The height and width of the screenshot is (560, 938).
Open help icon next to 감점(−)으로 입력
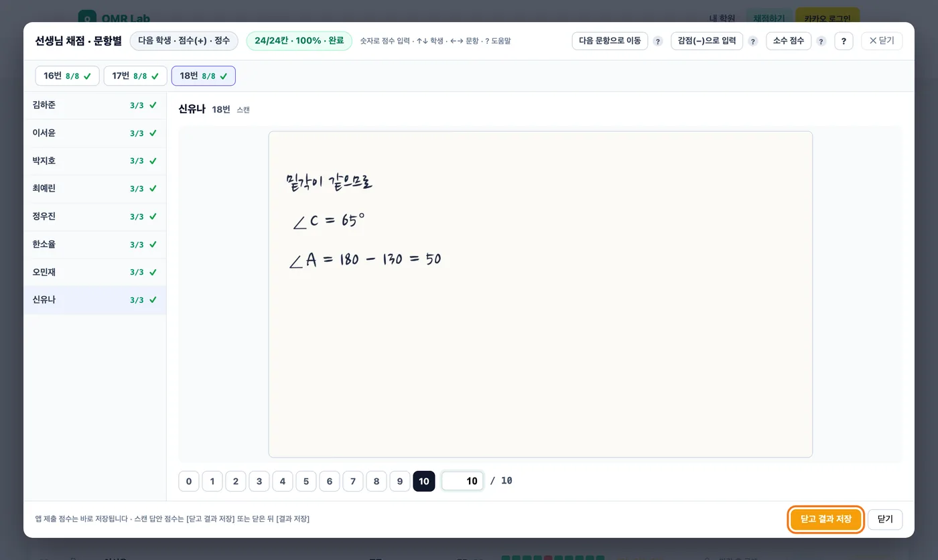(x=752, y=42)
